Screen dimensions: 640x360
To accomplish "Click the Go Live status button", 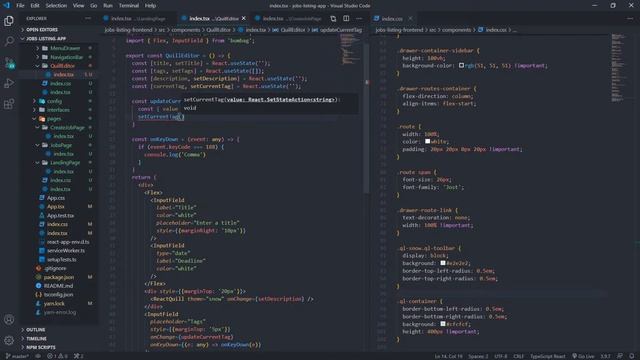I will pyautogui.click(x=583, y=356).
